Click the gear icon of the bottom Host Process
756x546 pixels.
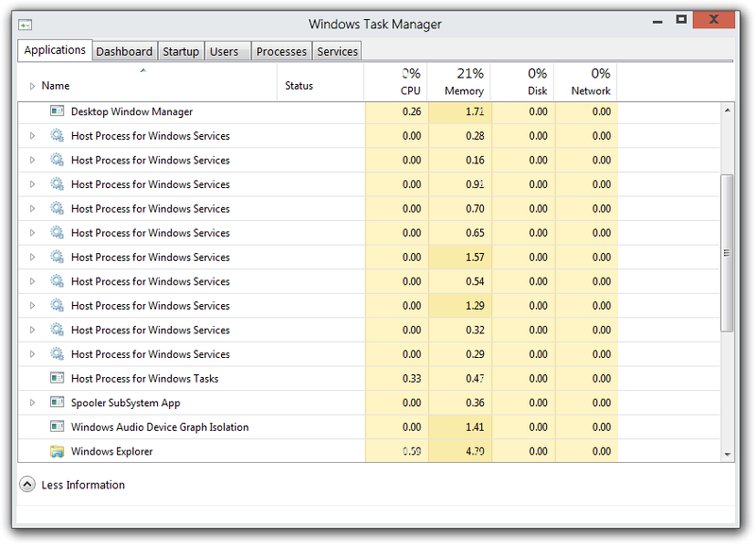56,354
